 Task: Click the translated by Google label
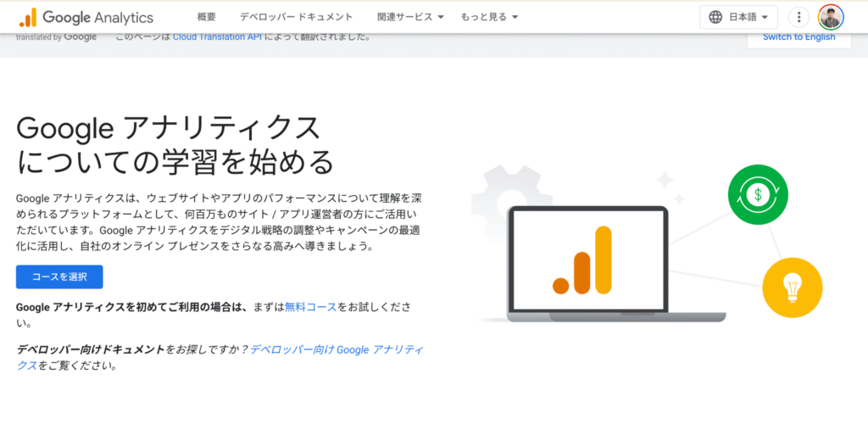(56, 37)
